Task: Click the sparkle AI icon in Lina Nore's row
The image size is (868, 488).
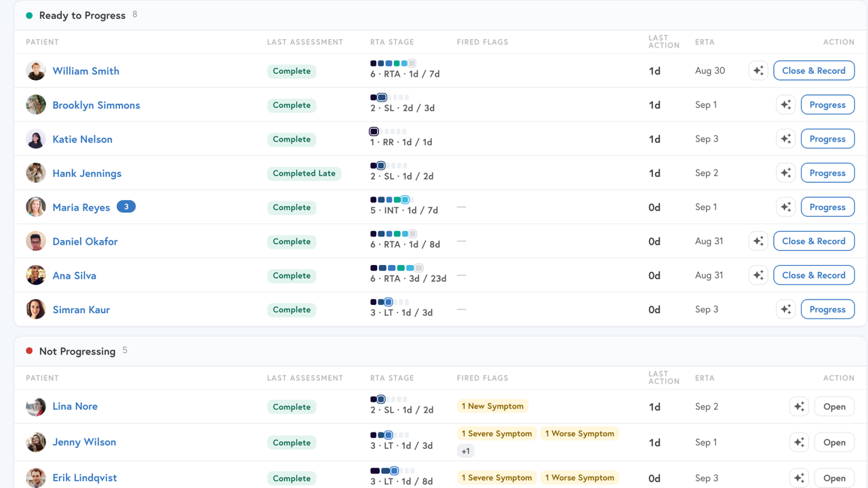Action: tap(799, 407)
